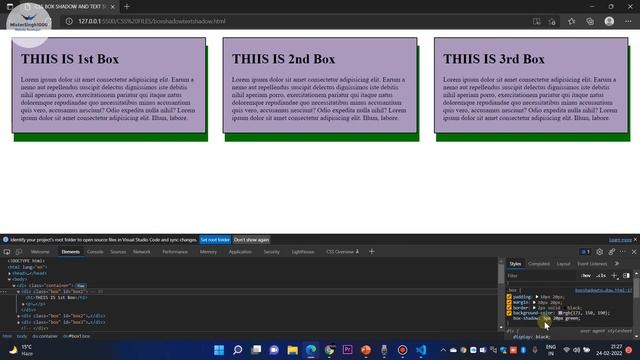The width and height of the screenshot is (640, 360).
Task: Open border black color swatch
Action: pos(564,308)
